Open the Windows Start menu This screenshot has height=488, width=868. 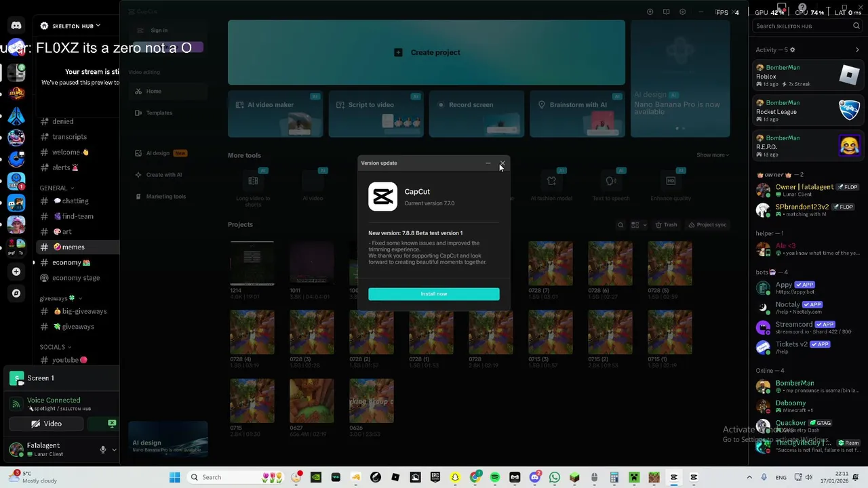tap(174, 477)
